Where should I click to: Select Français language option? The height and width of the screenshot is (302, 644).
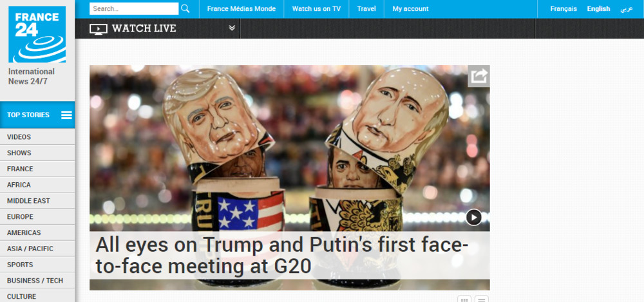(563, 8)
